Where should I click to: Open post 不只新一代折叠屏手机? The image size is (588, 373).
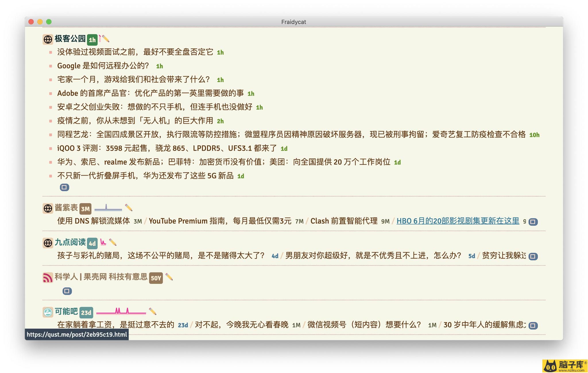146,176
